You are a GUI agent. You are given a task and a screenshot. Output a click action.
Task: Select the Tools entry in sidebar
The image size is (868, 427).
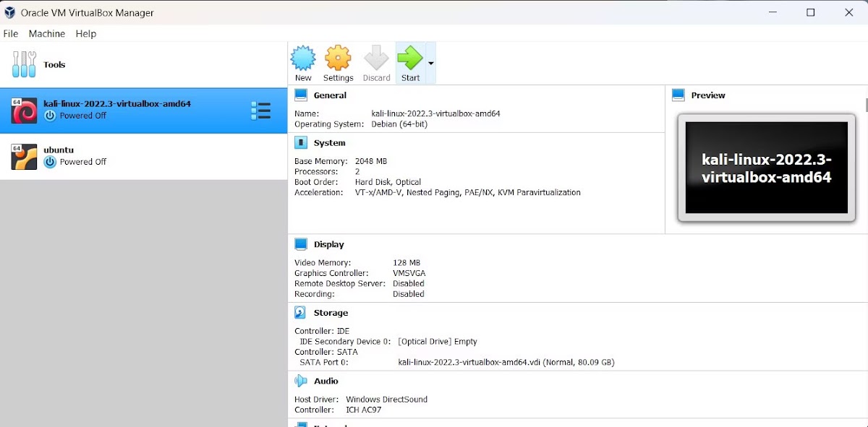143,64
